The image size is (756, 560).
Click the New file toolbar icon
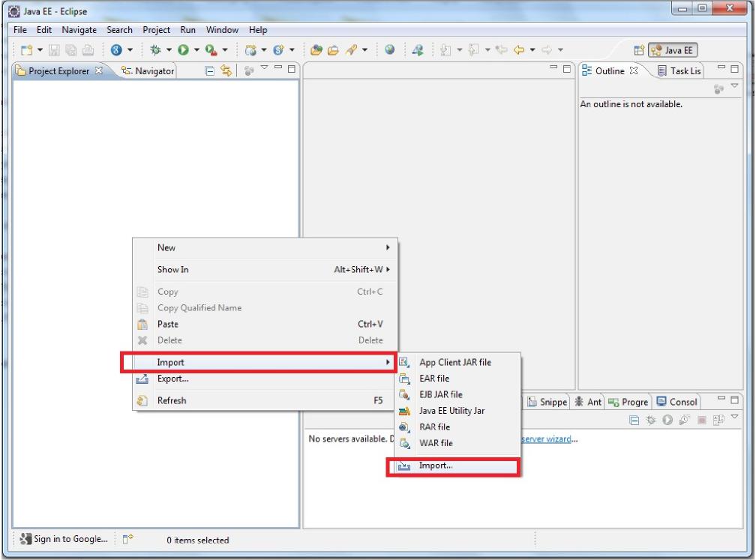click(x=27, y=50)
